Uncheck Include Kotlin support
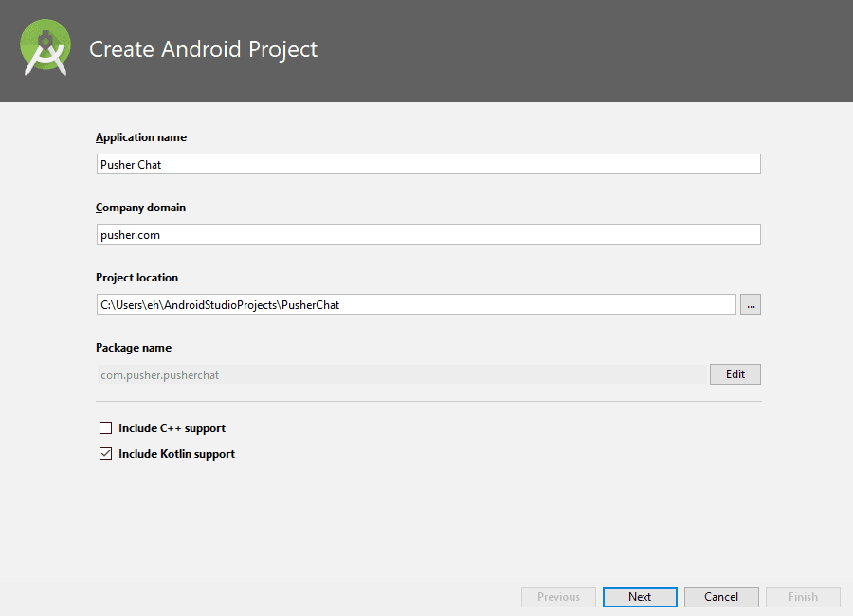Screen dimensions: 853x616 pyautogui.click(x=105, y=453)
